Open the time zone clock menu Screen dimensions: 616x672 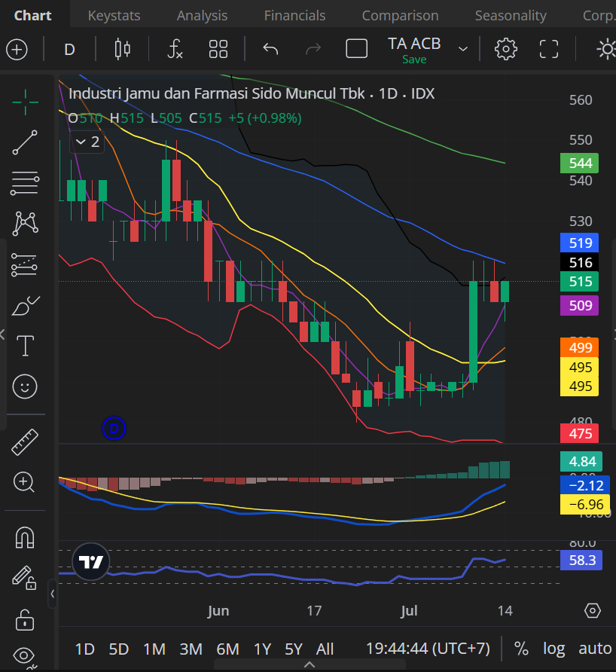(428, 649)
